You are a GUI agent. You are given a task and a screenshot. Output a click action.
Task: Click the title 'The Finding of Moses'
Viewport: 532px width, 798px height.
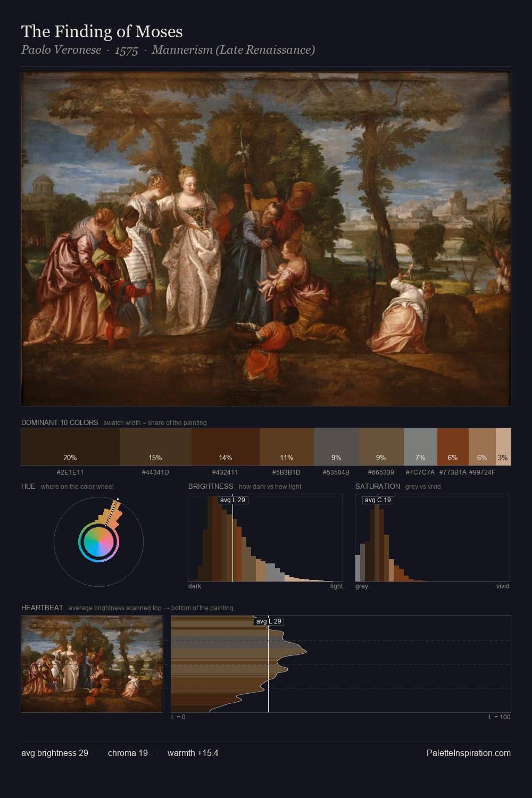tap(102, 32)
